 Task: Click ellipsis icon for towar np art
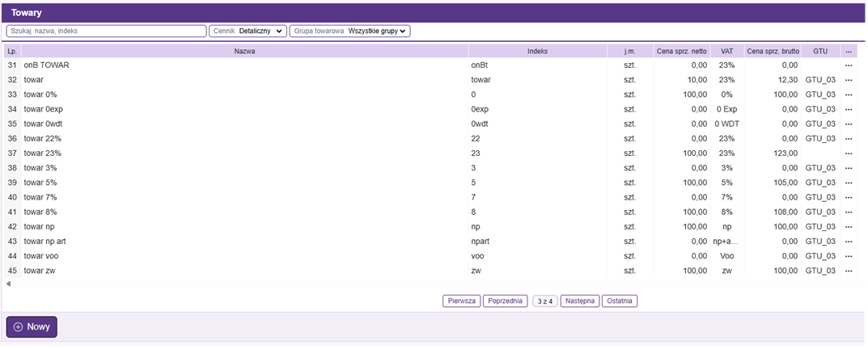(x=849, y=242)
